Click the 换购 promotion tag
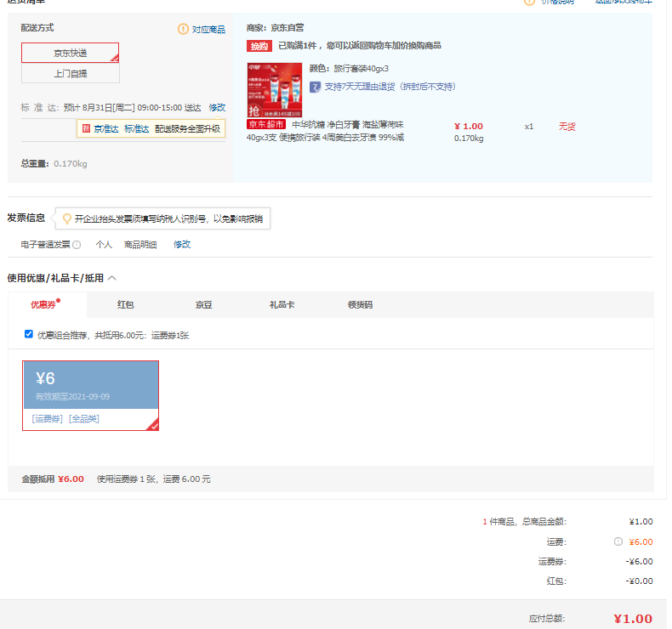672x629 pixels. (259, 46)
